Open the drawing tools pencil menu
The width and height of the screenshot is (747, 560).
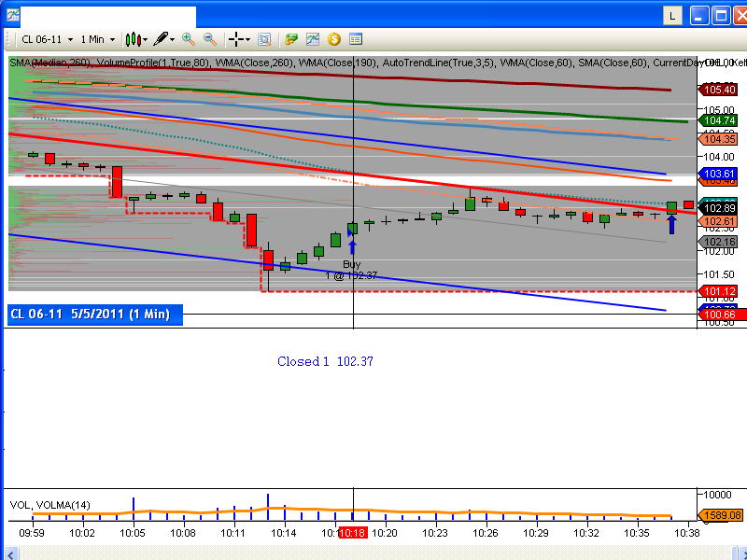tap(164, 39)
